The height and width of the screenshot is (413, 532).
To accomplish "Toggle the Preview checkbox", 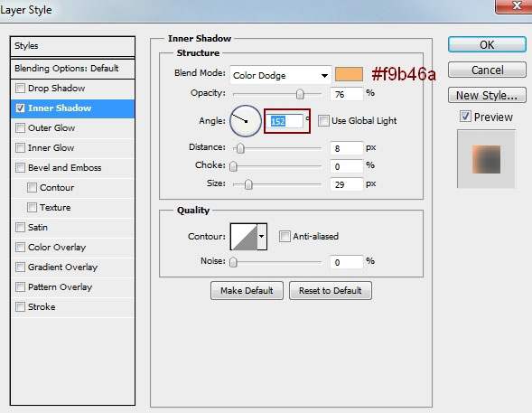I will pos(465,117).
